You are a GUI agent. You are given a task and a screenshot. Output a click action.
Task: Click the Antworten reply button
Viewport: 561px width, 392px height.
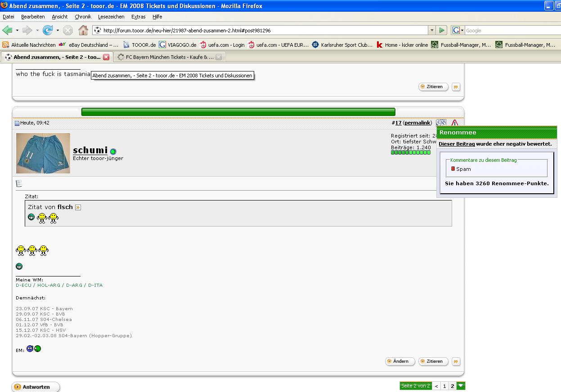coord(36,387)
